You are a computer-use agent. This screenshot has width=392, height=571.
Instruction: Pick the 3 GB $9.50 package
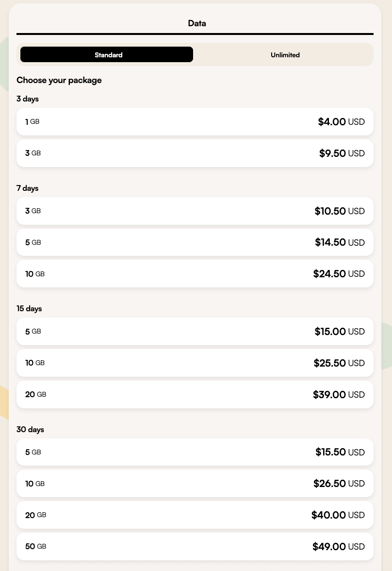[x=195, y=153]
